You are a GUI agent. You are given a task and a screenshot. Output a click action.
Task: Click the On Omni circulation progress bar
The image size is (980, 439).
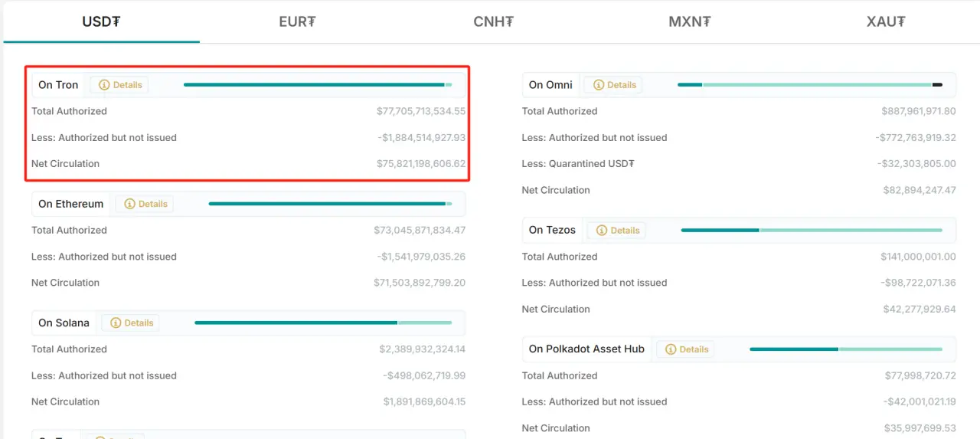coord(810,85)
